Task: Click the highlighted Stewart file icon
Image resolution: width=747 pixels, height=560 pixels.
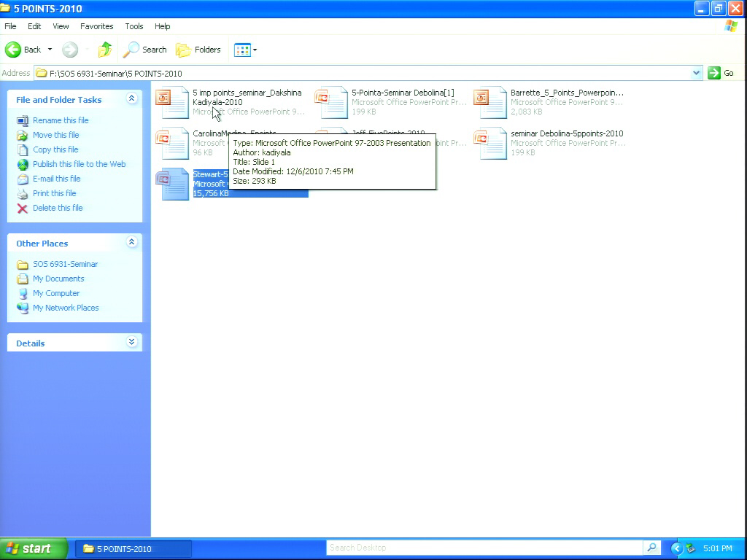Action: tap(172, 184)
